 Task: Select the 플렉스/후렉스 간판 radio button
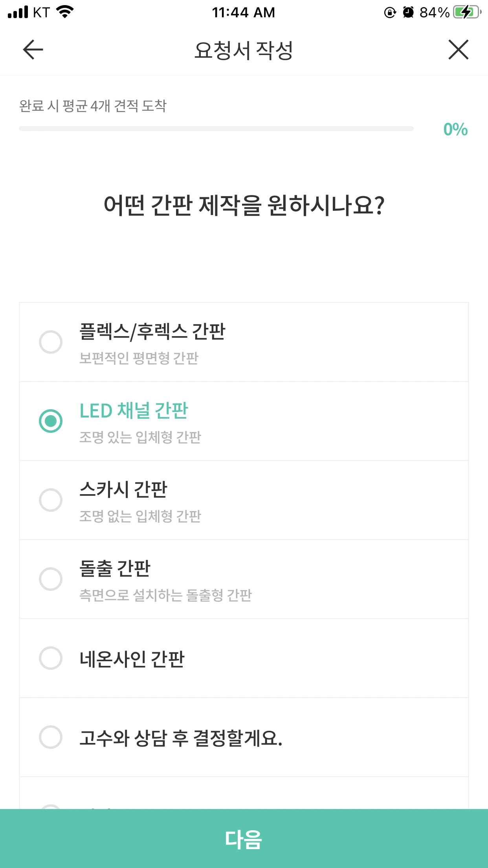coord(51,342)
